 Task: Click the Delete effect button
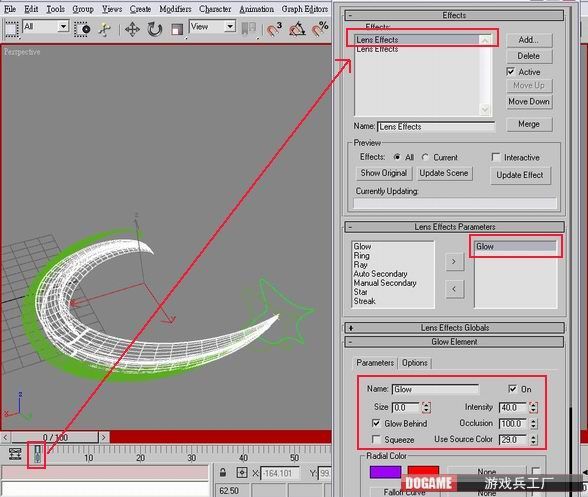click(529, 56)
